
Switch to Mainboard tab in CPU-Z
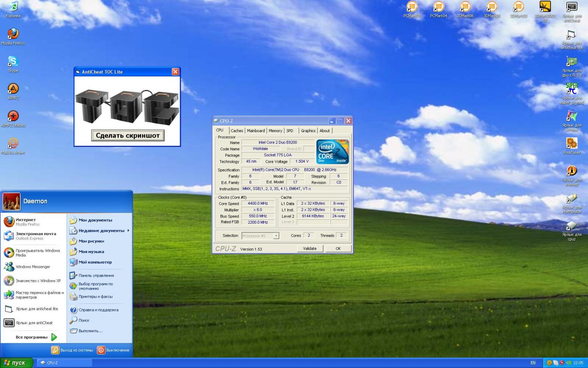coord(256,131)
